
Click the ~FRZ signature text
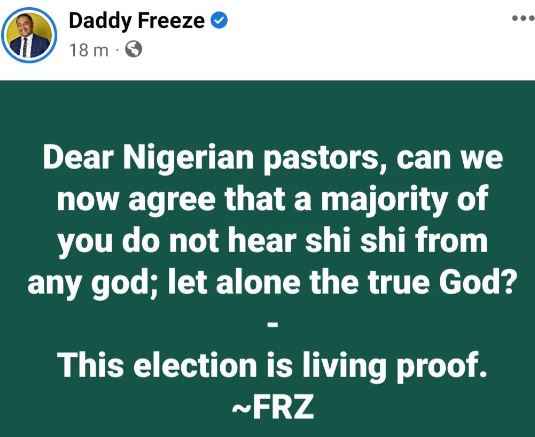273,407
